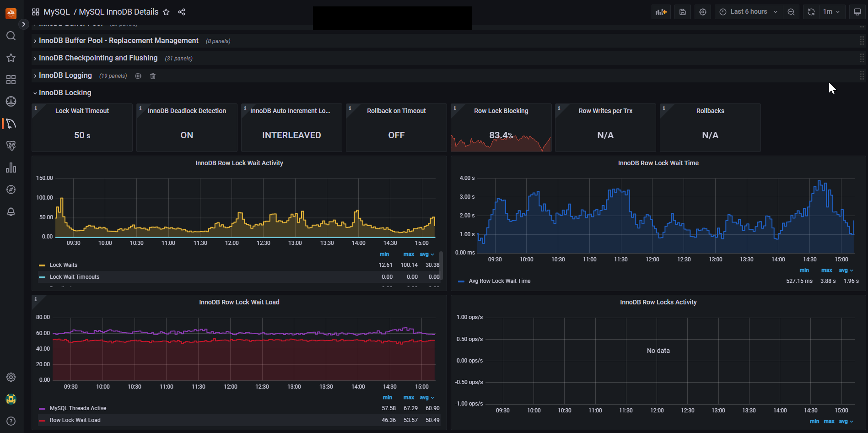868x433 pixels.
Task: Toggle the Lock Wait Timeouts series in the legend
Action: pyautogui.click(x=74, y=277)
